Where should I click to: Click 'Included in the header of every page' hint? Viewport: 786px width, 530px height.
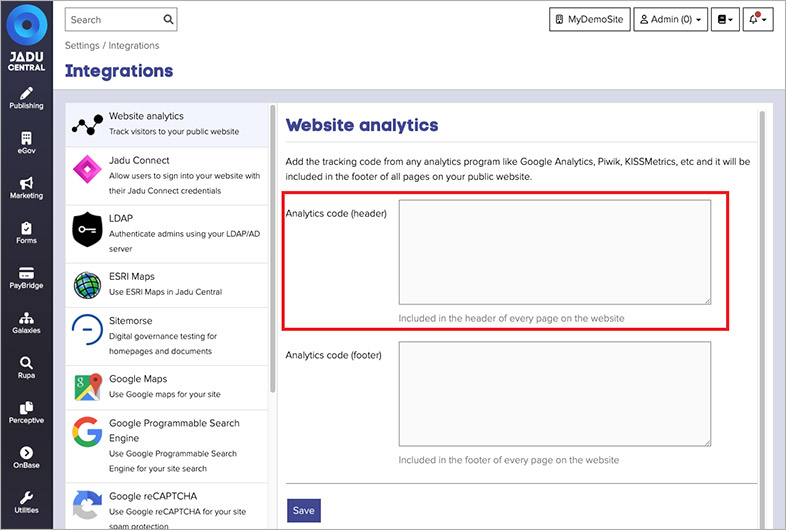click(x=511, y=318)
